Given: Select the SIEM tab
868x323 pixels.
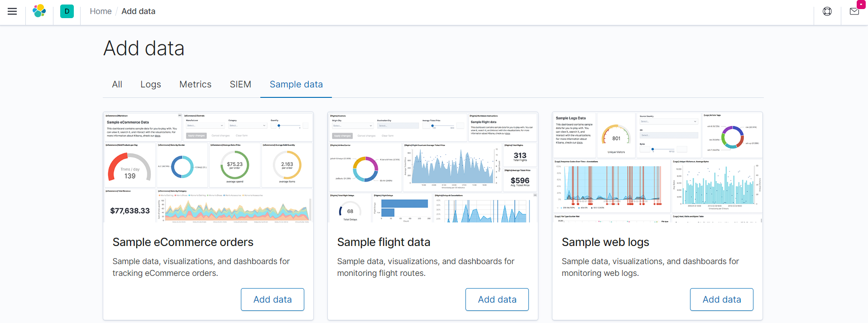Looking at the screenshot, I should (240, 84).
